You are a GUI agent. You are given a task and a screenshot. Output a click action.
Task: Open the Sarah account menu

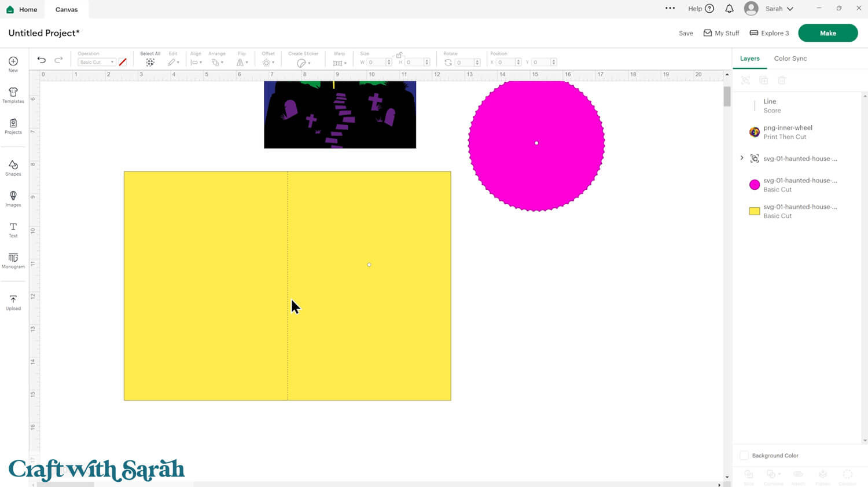click(769, 9)
